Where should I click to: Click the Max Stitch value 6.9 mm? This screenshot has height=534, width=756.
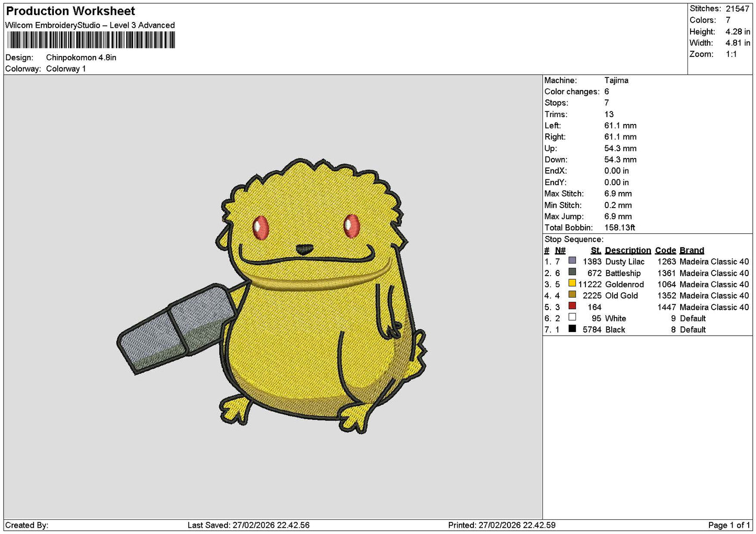click(x=618, y=194)
